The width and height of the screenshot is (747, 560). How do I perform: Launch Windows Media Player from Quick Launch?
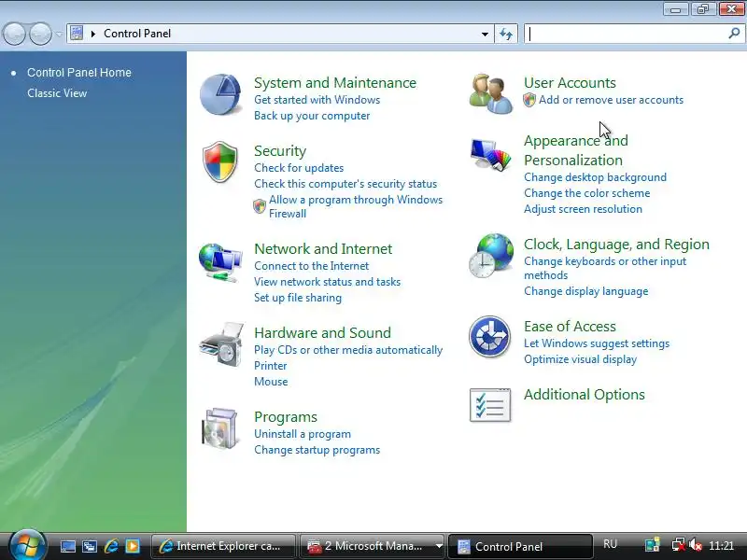pos(133,546)
